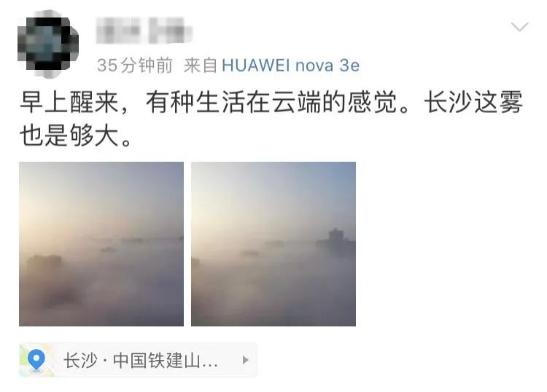Open the 长沙·中国铁建山 location tag text
Screen dimensions: 547x392
point(141,360)
